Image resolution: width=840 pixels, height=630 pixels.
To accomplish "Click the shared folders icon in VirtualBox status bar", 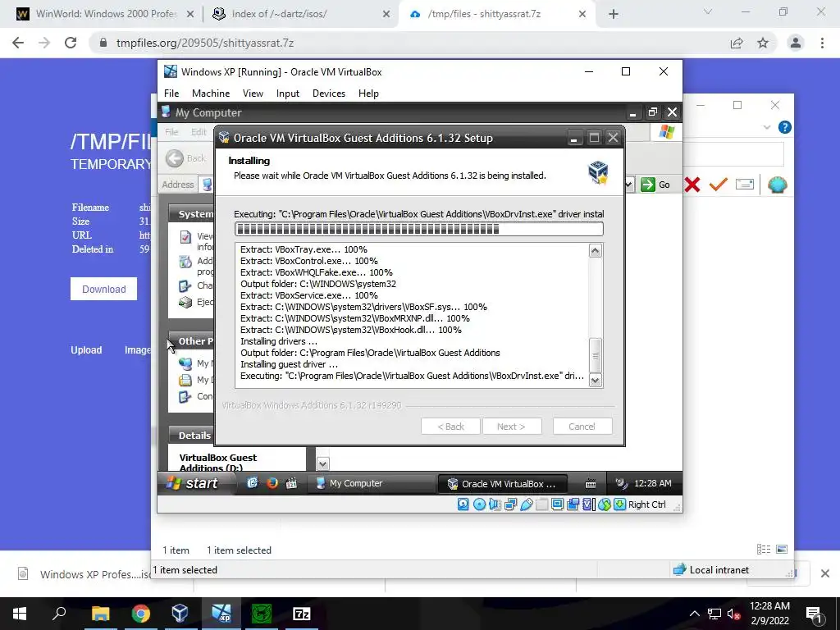I will pyautogui.click(x=541, y=504).
